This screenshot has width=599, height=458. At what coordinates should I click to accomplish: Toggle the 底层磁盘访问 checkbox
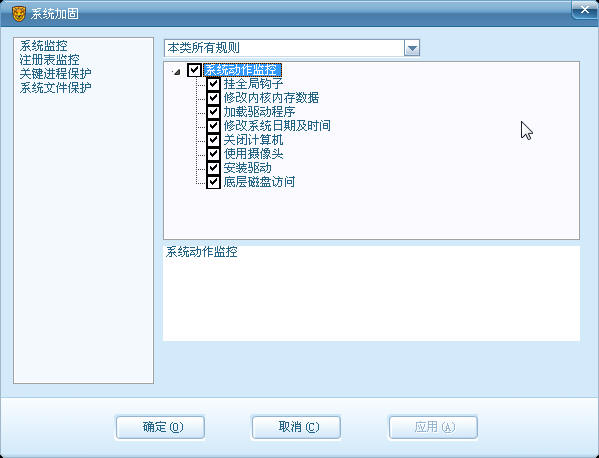click(x=213, y=182)
